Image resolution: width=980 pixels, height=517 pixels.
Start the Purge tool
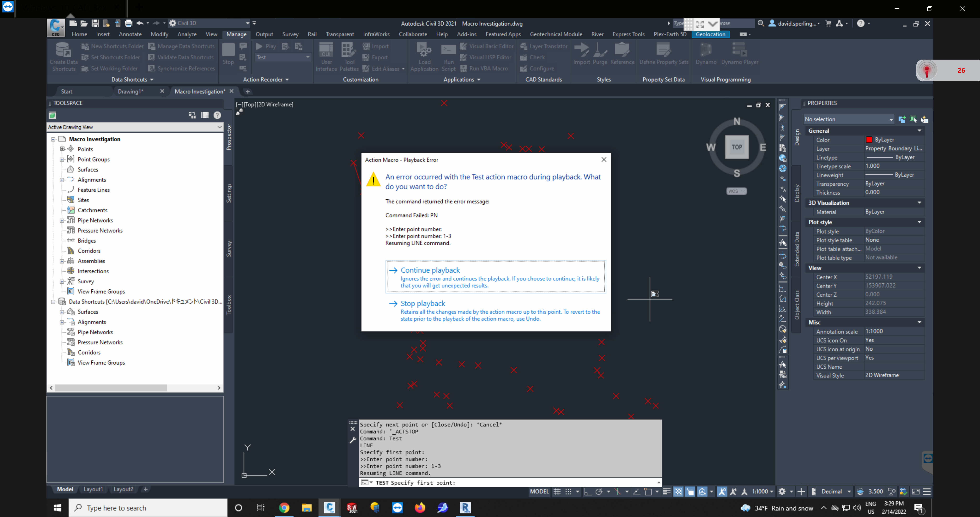[x=600, y=55]
